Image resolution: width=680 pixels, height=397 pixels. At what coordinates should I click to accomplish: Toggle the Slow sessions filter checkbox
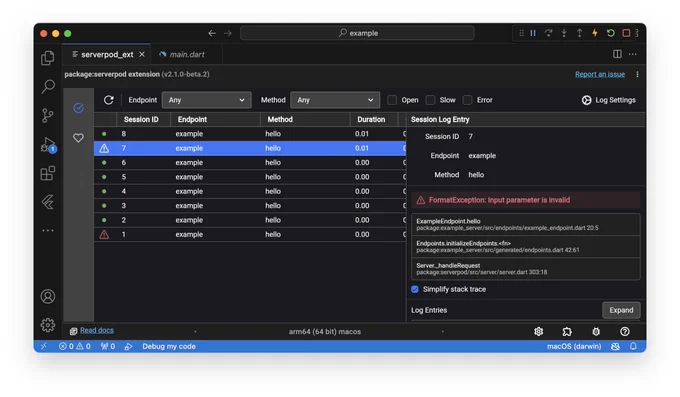[x=430, y=100]
